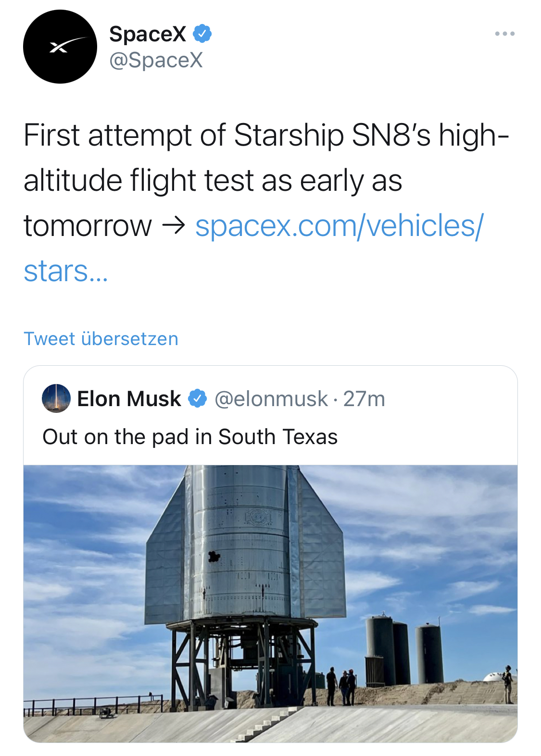The width and height of the screenshot is (541, 756).
Task: Click the Starship rocket body in the photo
Action: pos(240,543)
